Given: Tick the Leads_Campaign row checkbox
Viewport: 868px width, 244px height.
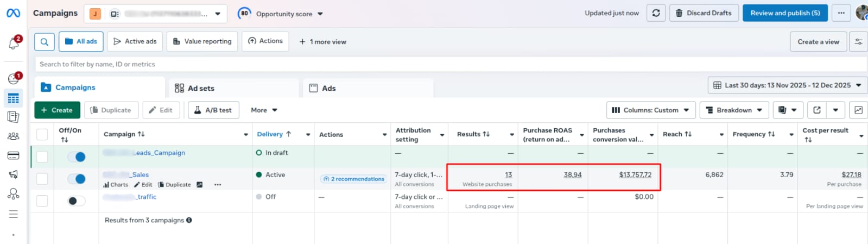Looking at the screenshot, I should click(42, 157).
